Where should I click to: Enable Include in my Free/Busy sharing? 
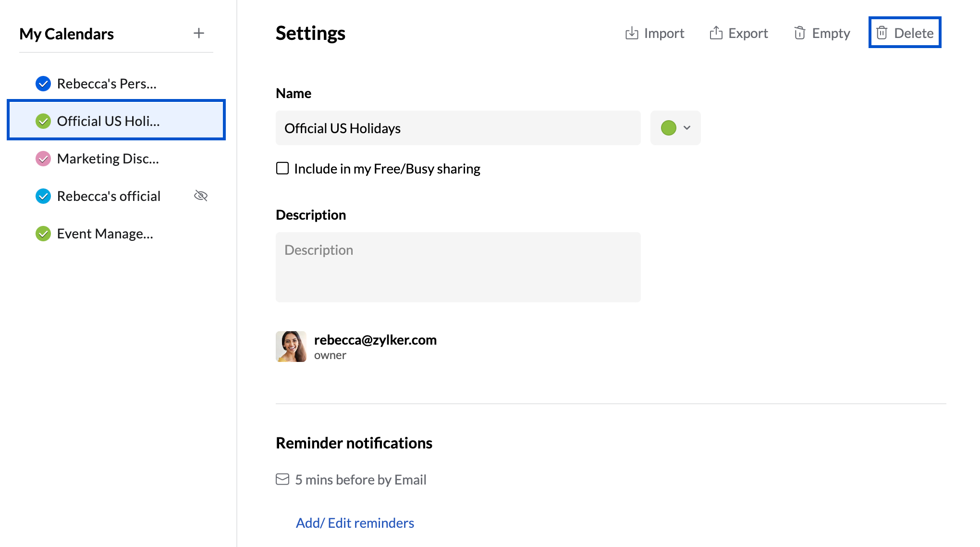pos(282,168)
